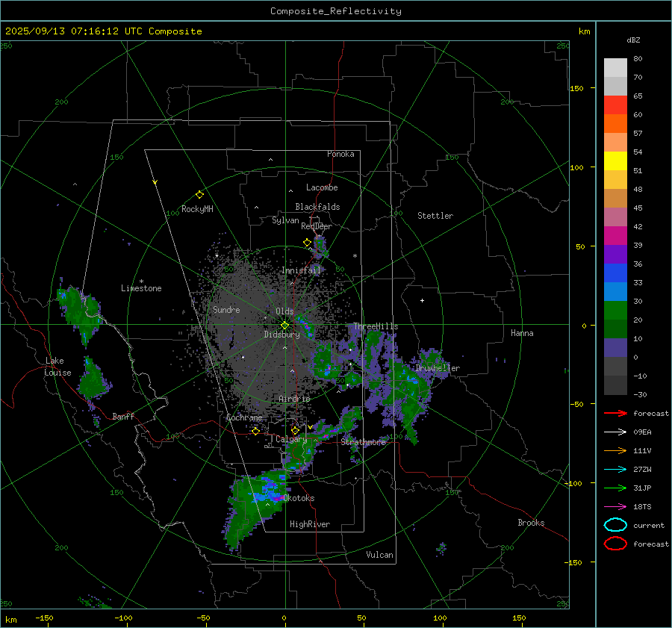
Task: Click the white asterisk east of RedDeer
Action: (x=355, y=256)
